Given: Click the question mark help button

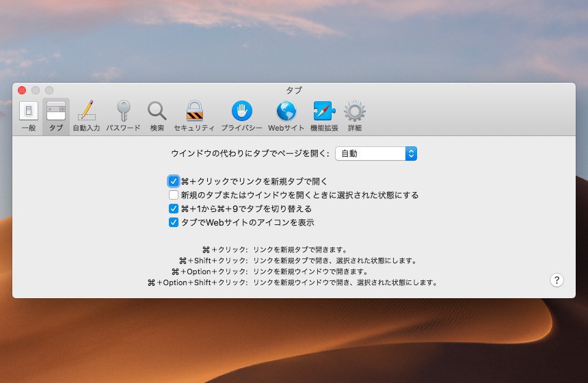Looking at the screenshot, I should click(557, 280).
